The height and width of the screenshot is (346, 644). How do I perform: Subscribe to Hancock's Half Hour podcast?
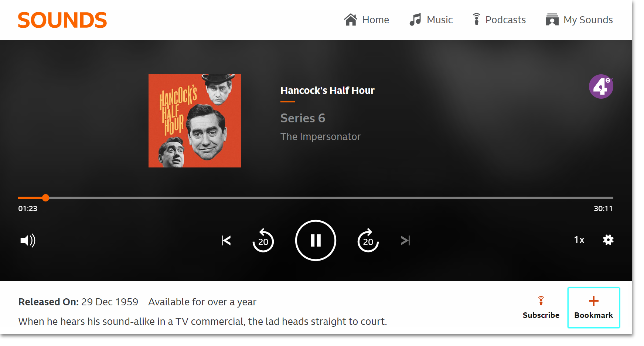(x=541, y=307)
